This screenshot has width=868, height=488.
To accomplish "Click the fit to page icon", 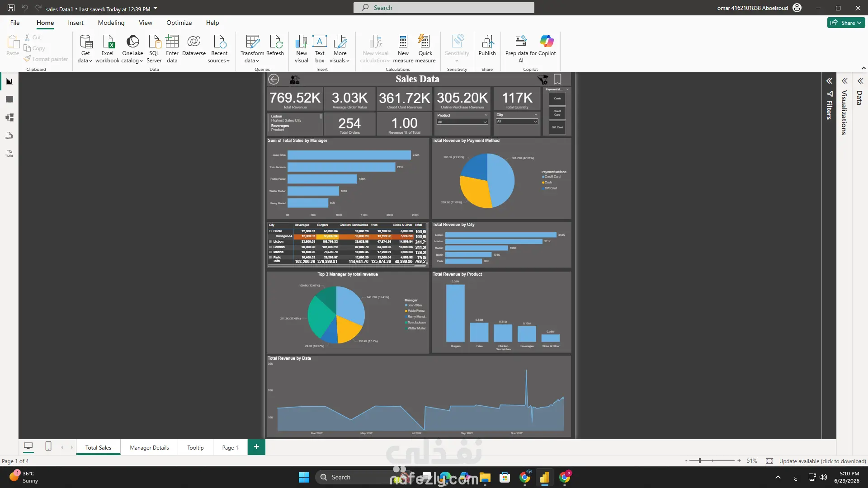I will coord(769,461).
